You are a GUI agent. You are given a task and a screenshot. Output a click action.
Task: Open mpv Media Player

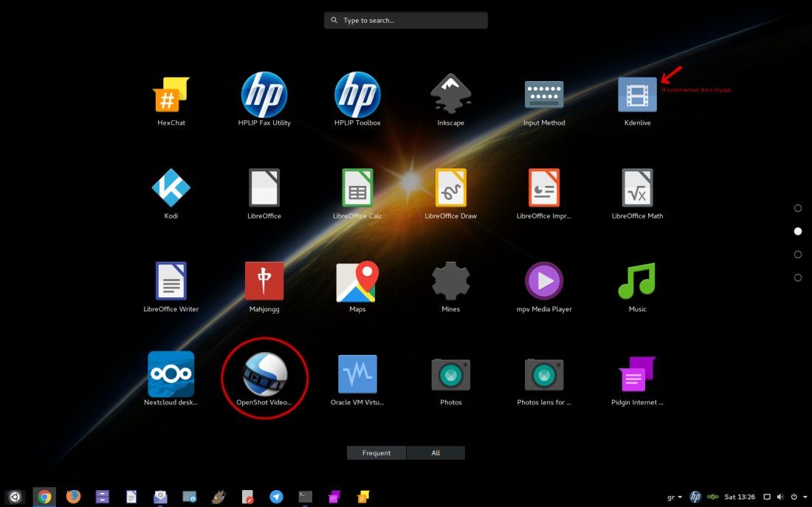(x=544, y=281)
